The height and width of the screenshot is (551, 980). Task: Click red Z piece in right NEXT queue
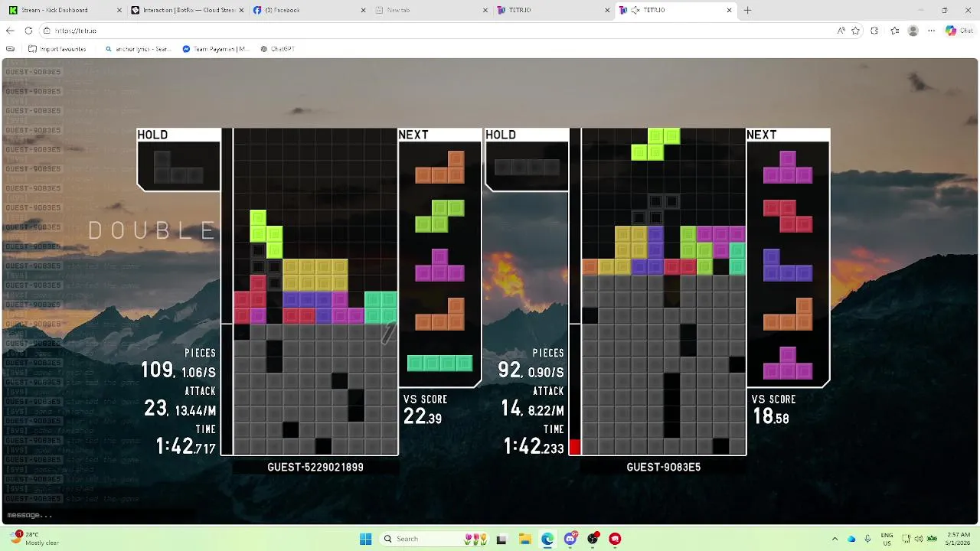[788, 216]
